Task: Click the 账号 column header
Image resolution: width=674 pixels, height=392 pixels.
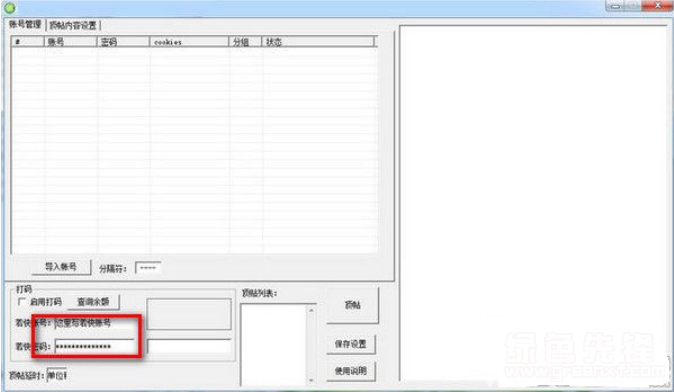Action: 70,42
